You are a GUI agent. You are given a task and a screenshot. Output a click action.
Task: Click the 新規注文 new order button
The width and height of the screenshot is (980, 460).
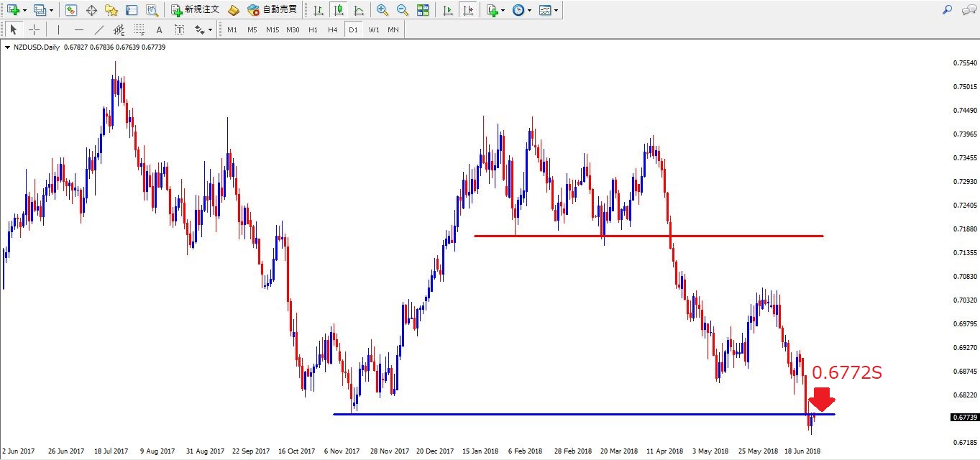pyautogui.click(x=195, y=10)
